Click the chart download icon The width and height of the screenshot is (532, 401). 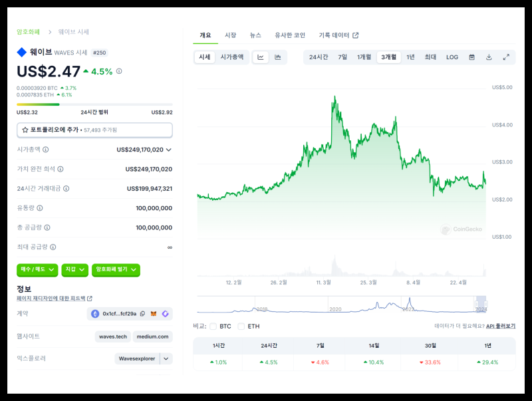tap(489, 57)
